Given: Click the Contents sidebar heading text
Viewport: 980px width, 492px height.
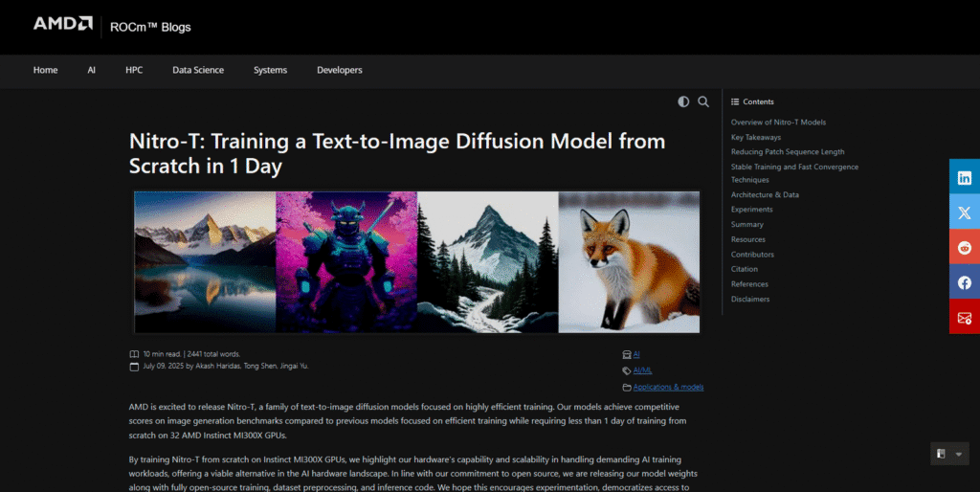Looking at the screenshot, I should tap(758, 101).
